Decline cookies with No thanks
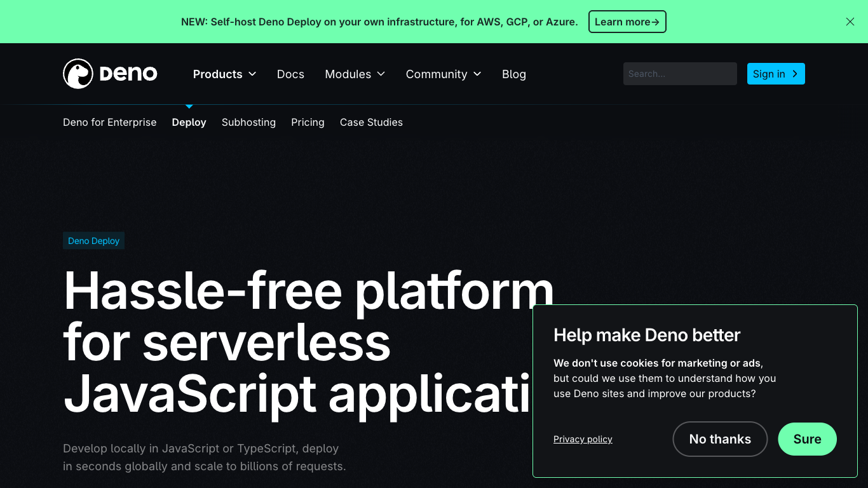The width and height of the screenshot is (868, 488). pyautogui.click(x=720, y=439)
